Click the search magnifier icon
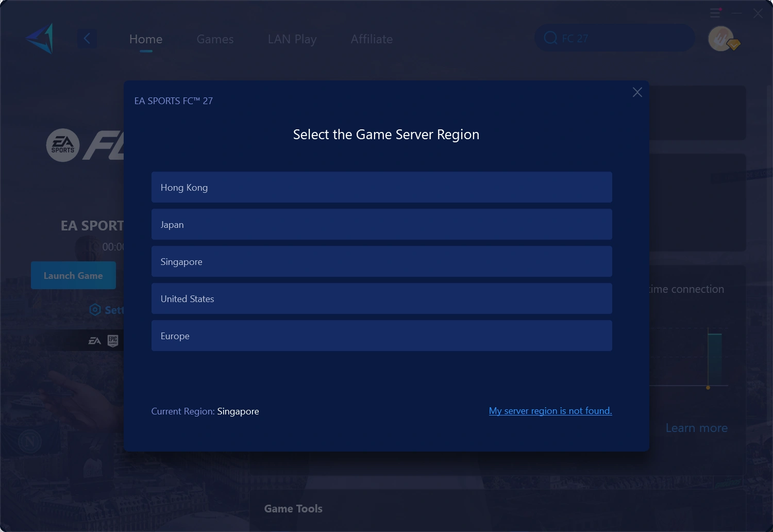 550,38
